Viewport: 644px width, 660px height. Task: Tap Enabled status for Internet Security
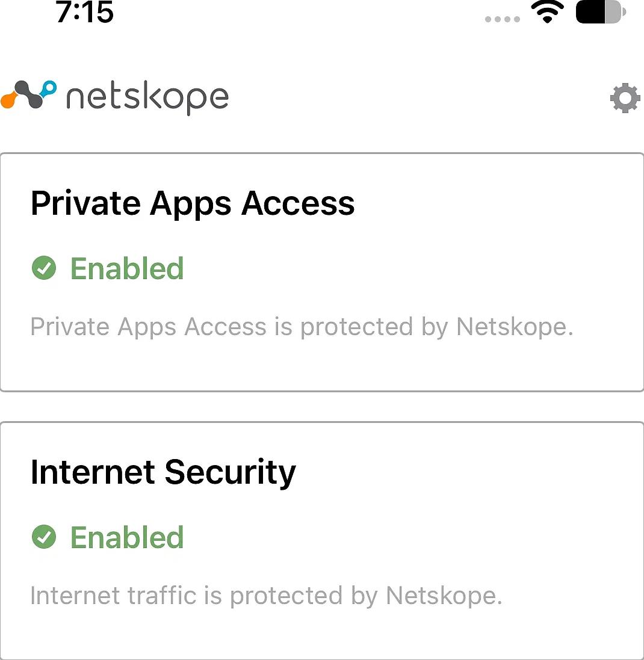(127, 537)
